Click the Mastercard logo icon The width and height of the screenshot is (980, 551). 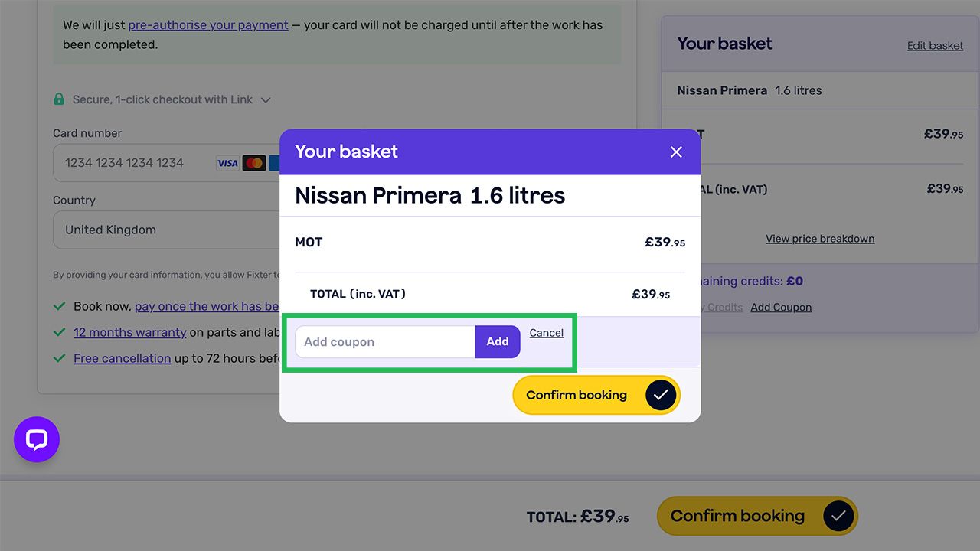(253, 163)
